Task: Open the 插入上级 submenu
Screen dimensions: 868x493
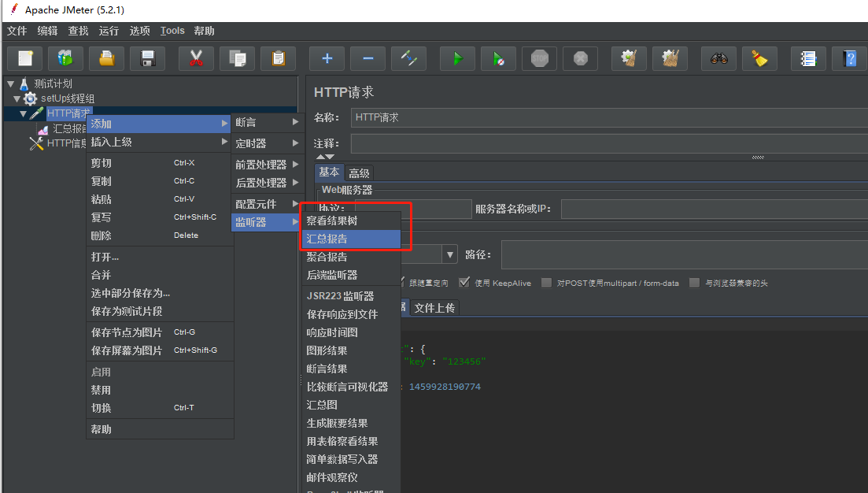Action: pos(160,143)
